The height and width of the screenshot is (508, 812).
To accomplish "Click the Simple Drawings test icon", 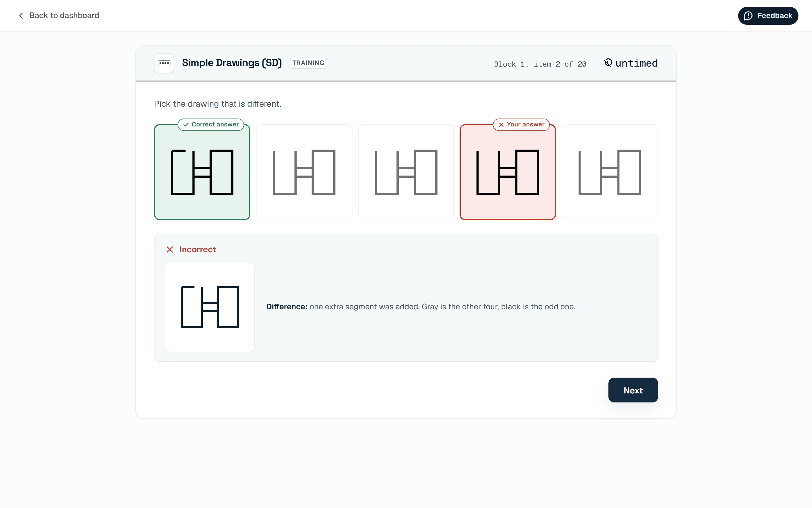I will pyautogui.click(x=164, y=63).
